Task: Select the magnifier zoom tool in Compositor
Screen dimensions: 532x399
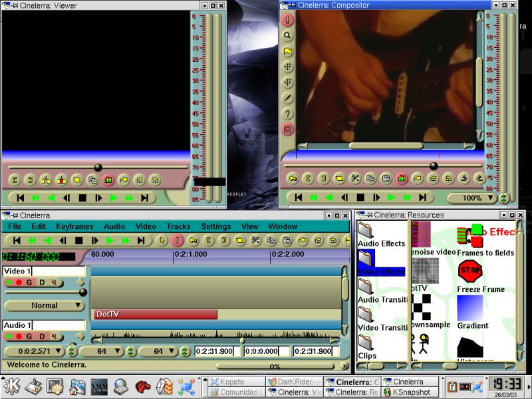Action: click(x=287, y=36)
